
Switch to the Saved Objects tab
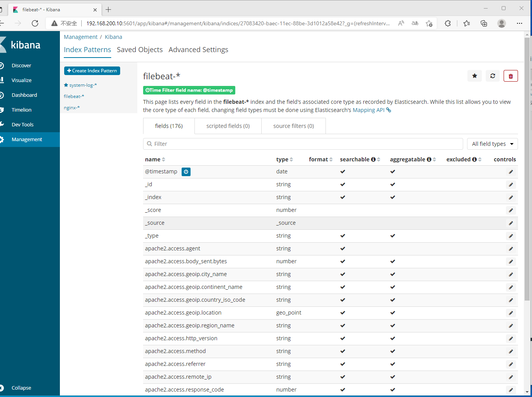click(x=140, y=50)
